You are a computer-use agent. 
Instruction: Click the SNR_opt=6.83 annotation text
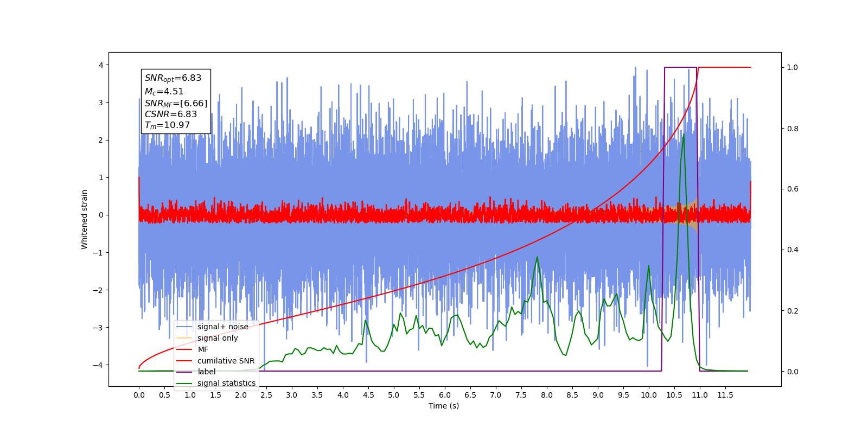[173, 78]
